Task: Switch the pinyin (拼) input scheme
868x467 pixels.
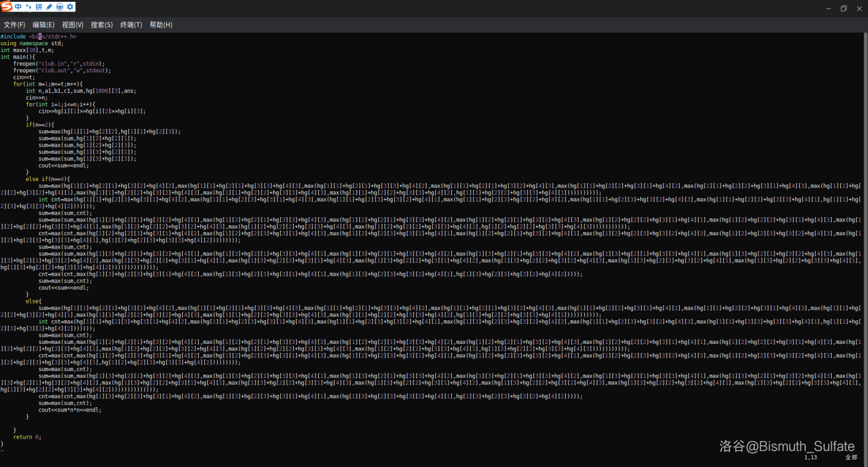Action: [39, 7]
